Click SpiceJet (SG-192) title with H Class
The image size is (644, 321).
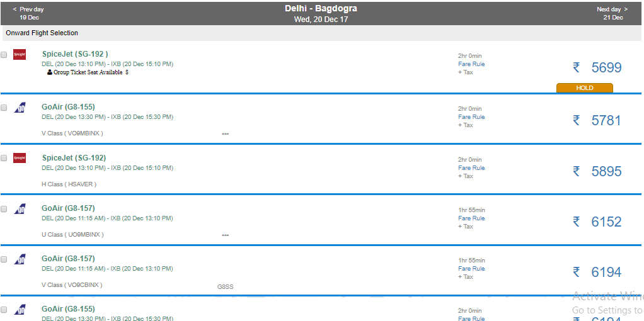[x=74, y=158]
